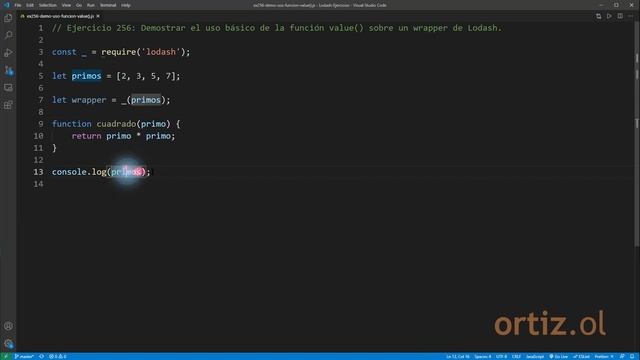Click 'cuadrado' function name on line 9

tap(116, 124)
